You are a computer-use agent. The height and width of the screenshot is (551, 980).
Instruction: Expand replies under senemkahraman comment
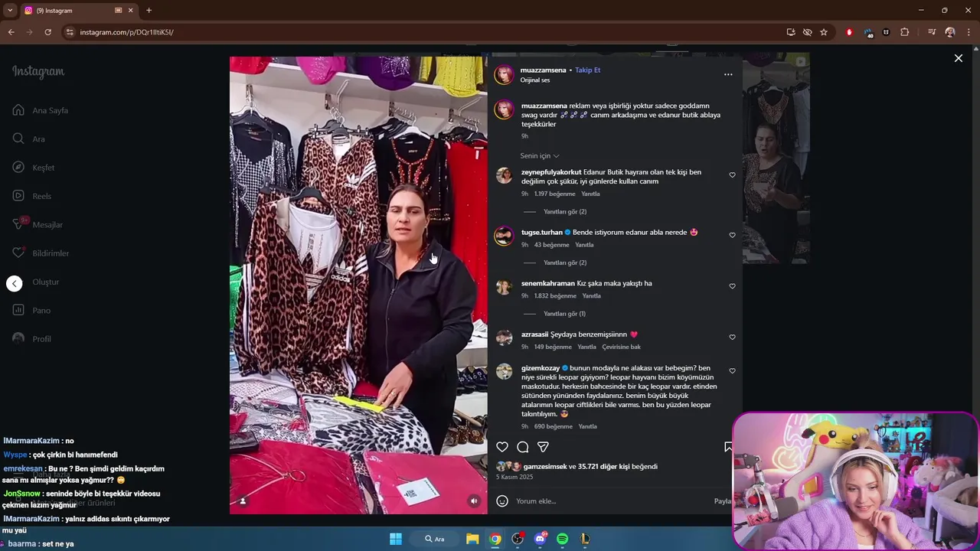[564, 314]
